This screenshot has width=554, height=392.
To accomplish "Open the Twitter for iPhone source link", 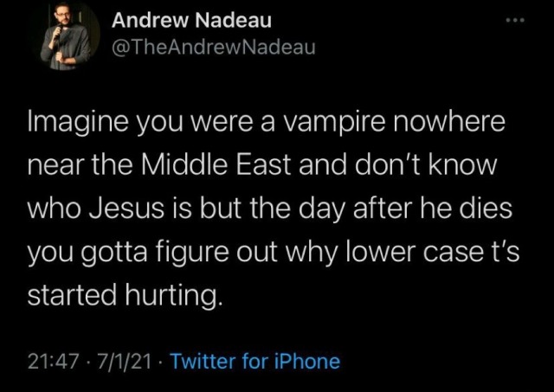I will [255, 361].
